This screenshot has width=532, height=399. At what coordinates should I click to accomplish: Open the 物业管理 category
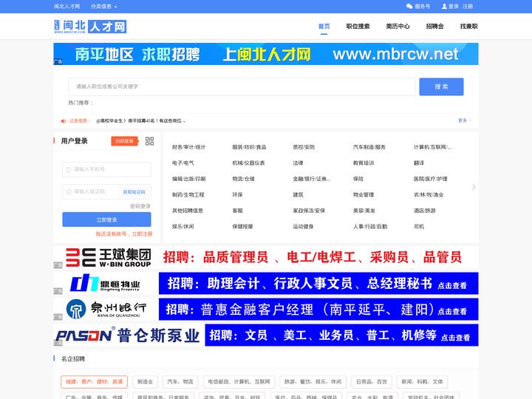[x=364, y=195]
